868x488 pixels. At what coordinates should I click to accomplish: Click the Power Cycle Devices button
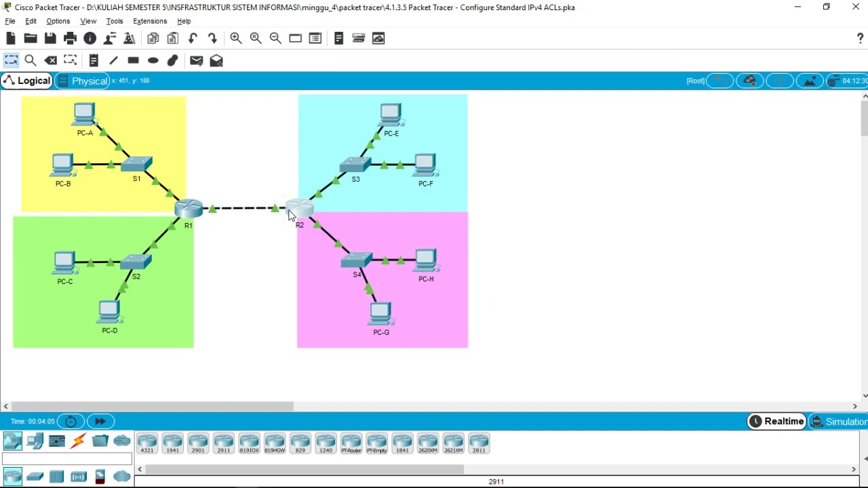71,421
